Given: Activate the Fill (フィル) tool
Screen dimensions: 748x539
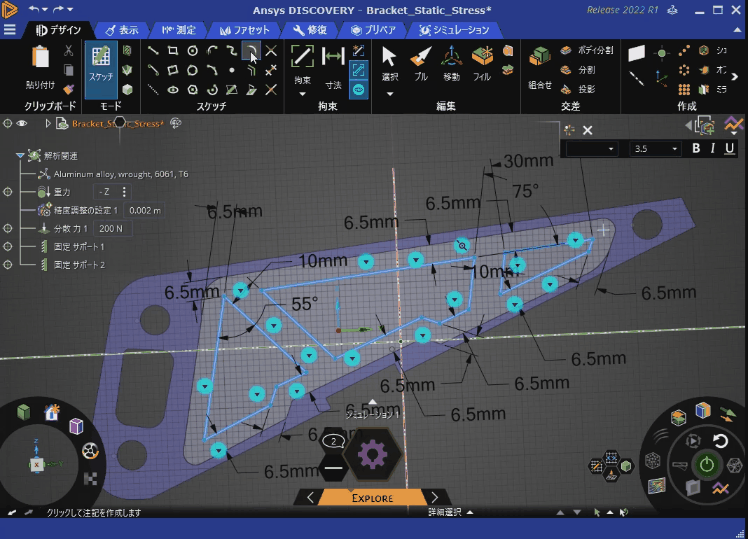Looking at the screenshot, I should tap(482, 63).
